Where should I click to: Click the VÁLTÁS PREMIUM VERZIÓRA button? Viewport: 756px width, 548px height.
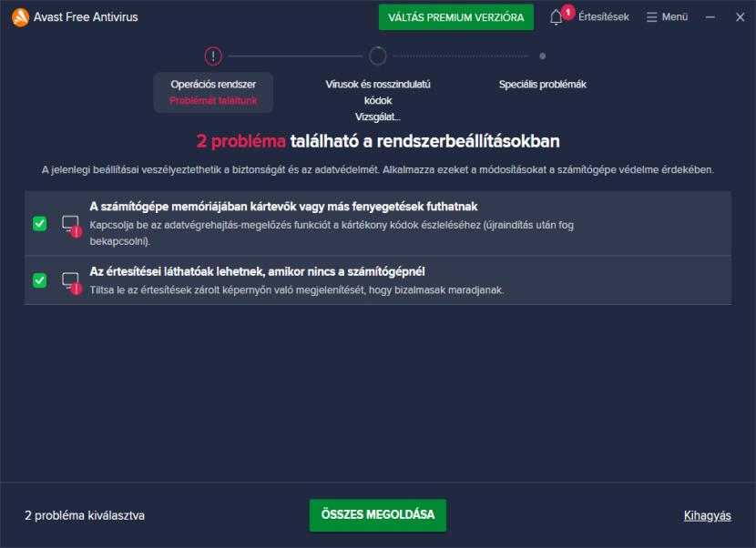click(x=455, y=17)
